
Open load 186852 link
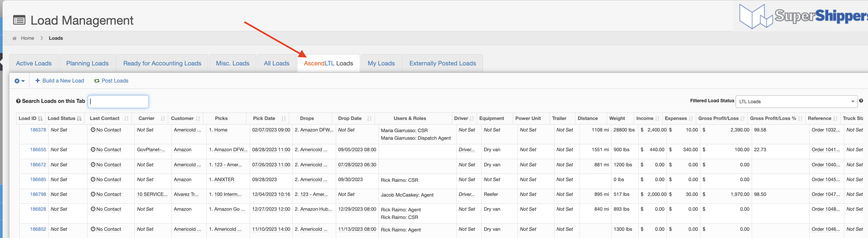coord(38,229)
